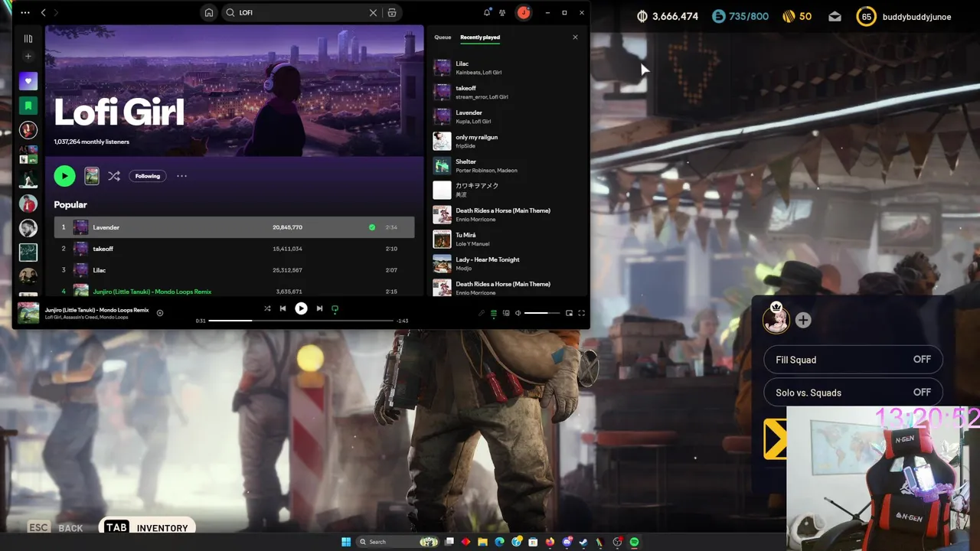Viewport: 980px width, 551px height.
Task: Enter Spotify full screen mode
Action: pos(581,313)
